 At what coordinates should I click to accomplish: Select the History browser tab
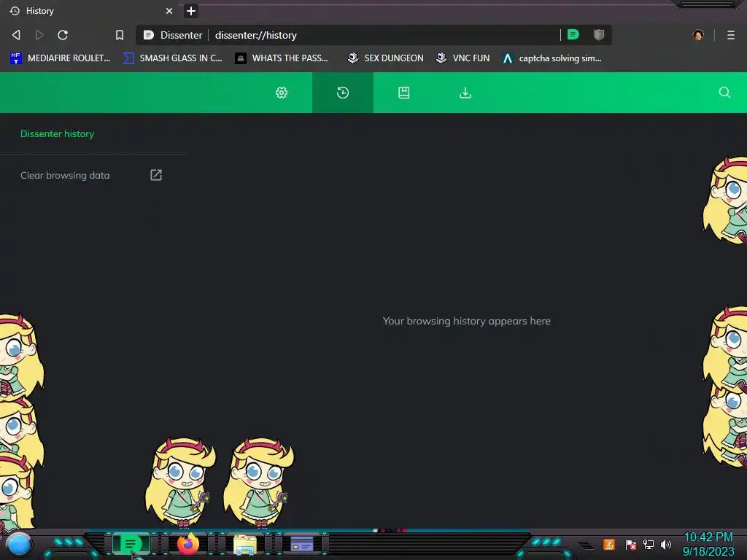pos(90,10)
